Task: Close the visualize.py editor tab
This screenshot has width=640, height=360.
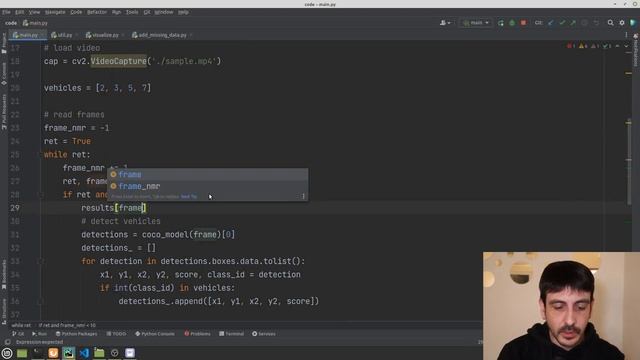Action: pos(123,35)
